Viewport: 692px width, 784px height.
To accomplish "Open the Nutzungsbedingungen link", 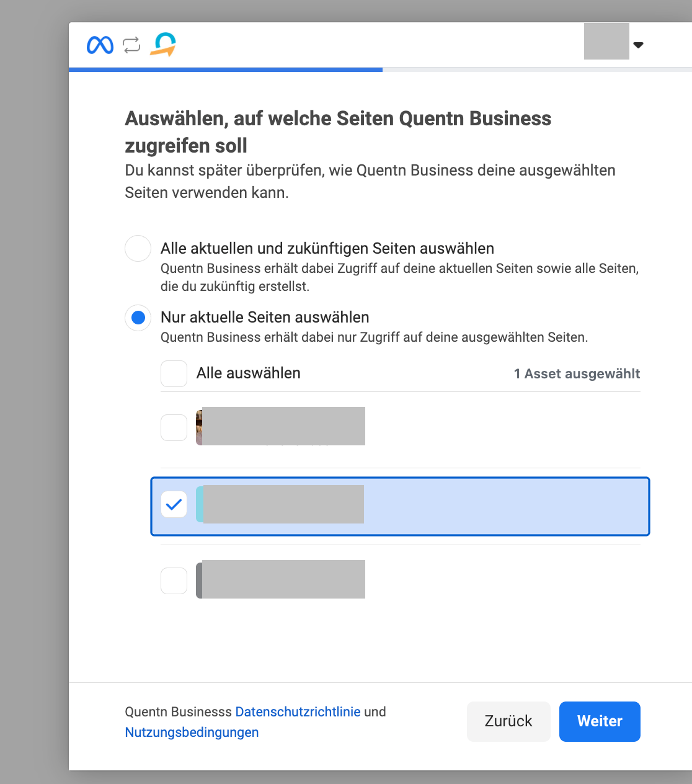I will click(192, 732).
